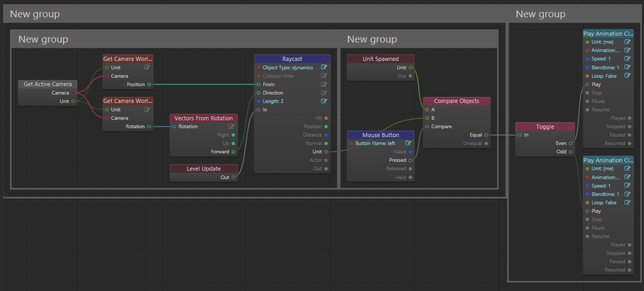Click the Mouse Button Held port
644x291 pixels.
click(410, 177)
